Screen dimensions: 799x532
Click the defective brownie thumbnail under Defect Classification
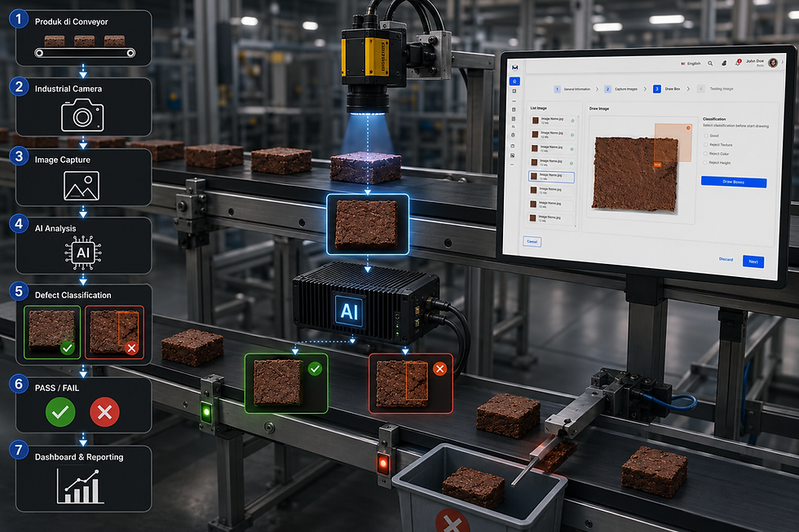click(x=115, y=332)
